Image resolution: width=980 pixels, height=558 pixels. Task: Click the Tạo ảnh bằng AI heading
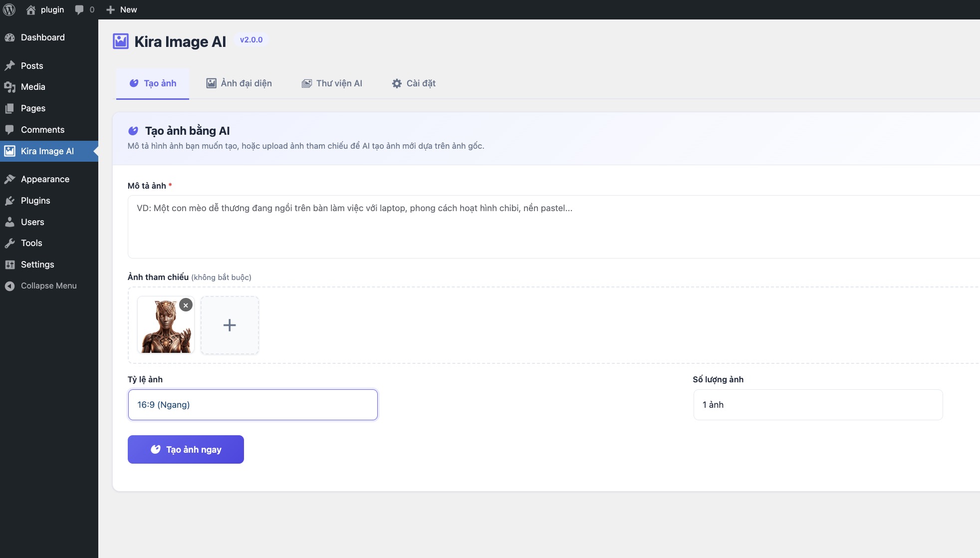pos(188,131)
